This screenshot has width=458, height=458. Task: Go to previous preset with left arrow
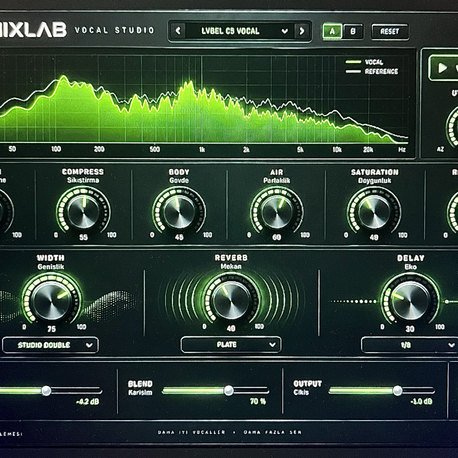(178, 31)
